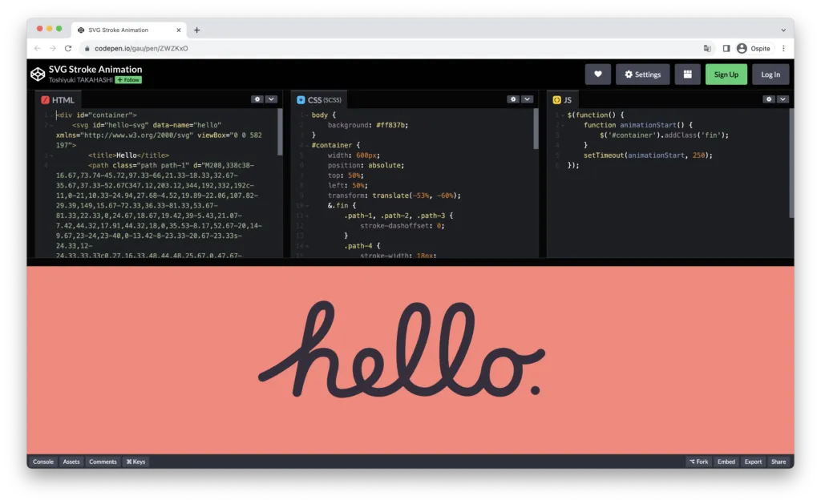Viewport: 821px width, 504px height.
Task: Click the heart icon to love the pen
Action: pyautogui.click(x=597, y=75)
